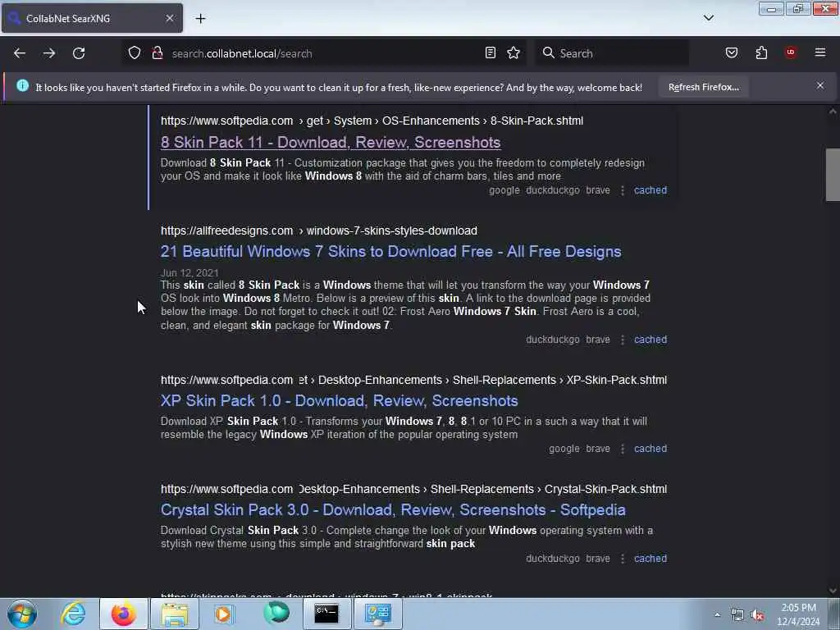This screenshot has height=630, width=840.
Task: Open a new tab with plus button
Action: coord(200,18)
